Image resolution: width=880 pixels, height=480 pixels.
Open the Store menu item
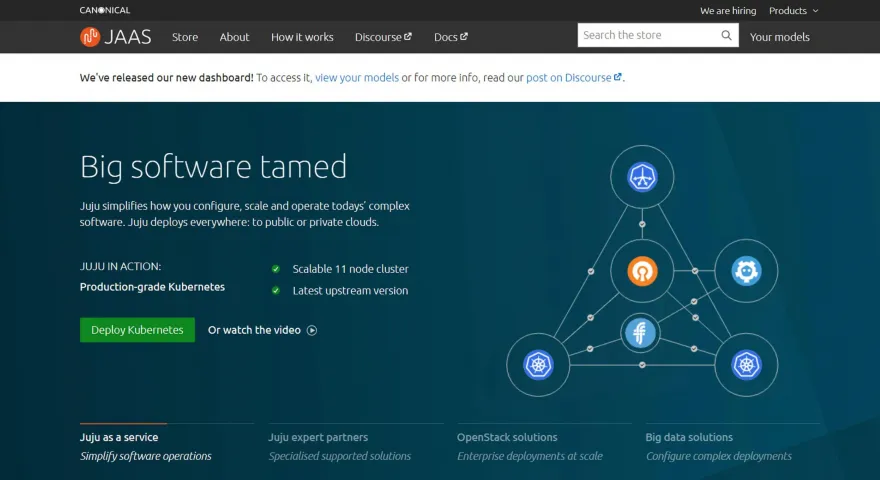(185, 37)
